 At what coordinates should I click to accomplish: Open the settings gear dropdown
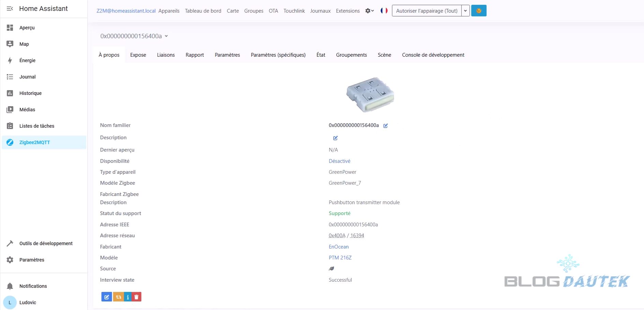tap(369, 11)
